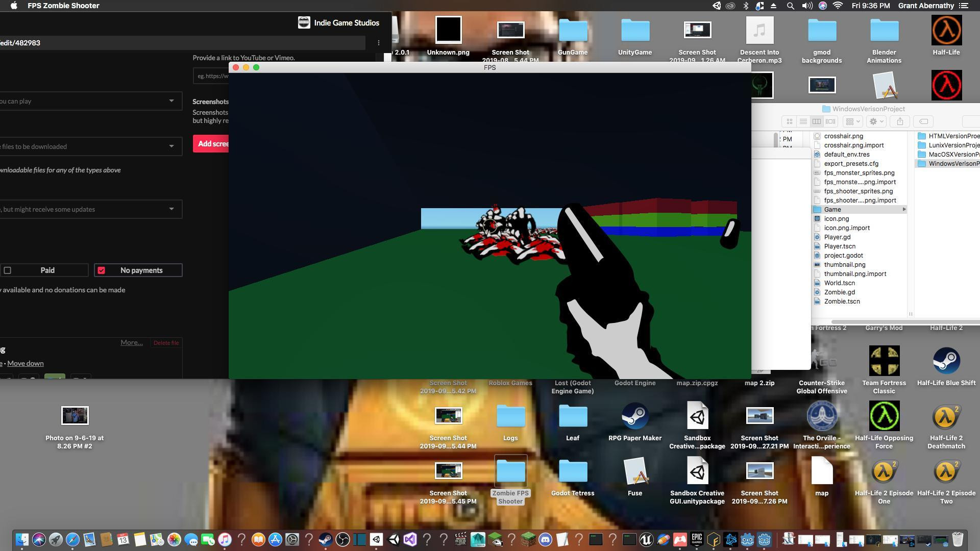
Task: Switch Finder window to icon view
Action: [789, 121]
